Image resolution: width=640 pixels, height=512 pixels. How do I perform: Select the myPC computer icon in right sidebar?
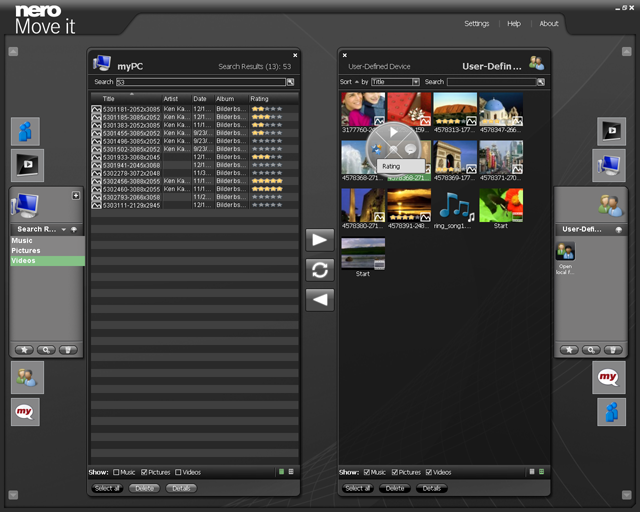[x=609, y=165]
